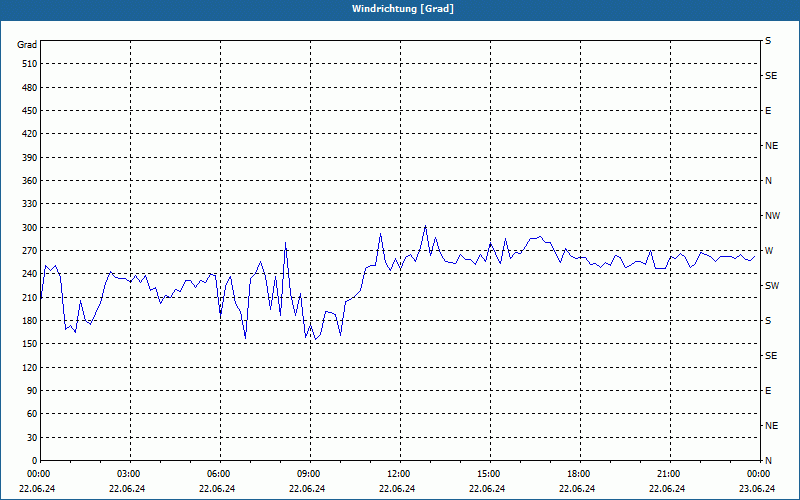The height and width of the screenshot is (500, 800).
Task: Click the 00:00 label above 23.06.24
Action: [x=759, y=473]
